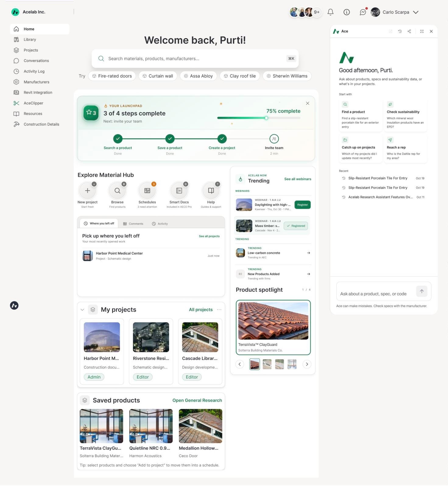Click All projects link
The image size is (448, 486).
(201, 310)
